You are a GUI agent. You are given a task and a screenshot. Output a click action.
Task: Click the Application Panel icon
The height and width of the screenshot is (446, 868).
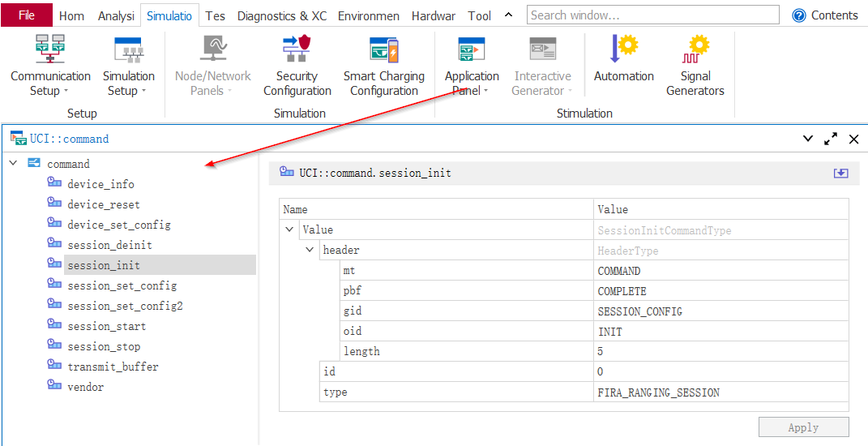pos(472,50)
